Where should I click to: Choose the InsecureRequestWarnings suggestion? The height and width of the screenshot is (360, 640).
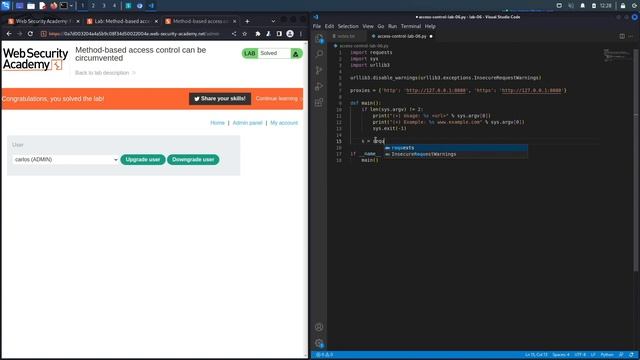point(455,154)
